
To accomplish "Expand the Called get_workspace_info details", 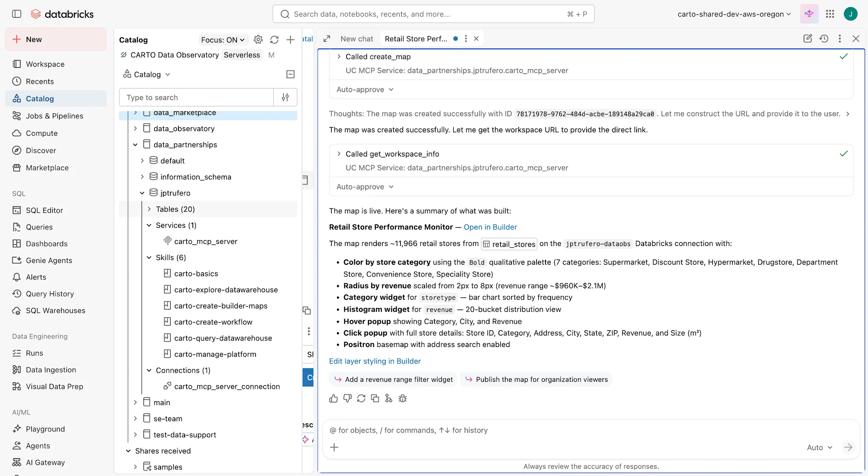I will [x=339, y=154].
